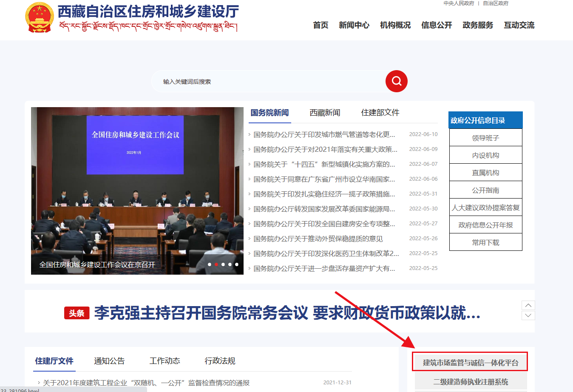Open the 政务服务 menu

click(x=477, y=25)
